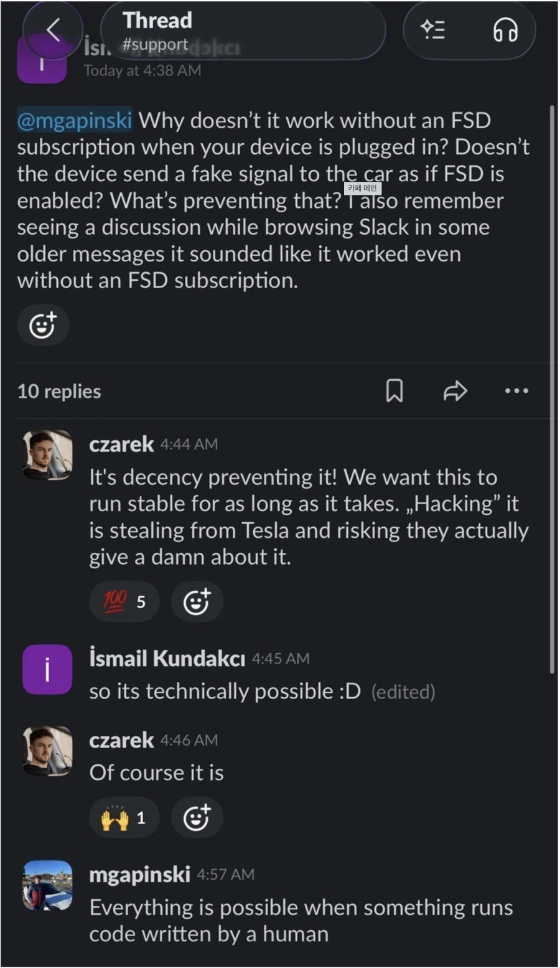Tap the back arrow button

click(x=53, y=29)
